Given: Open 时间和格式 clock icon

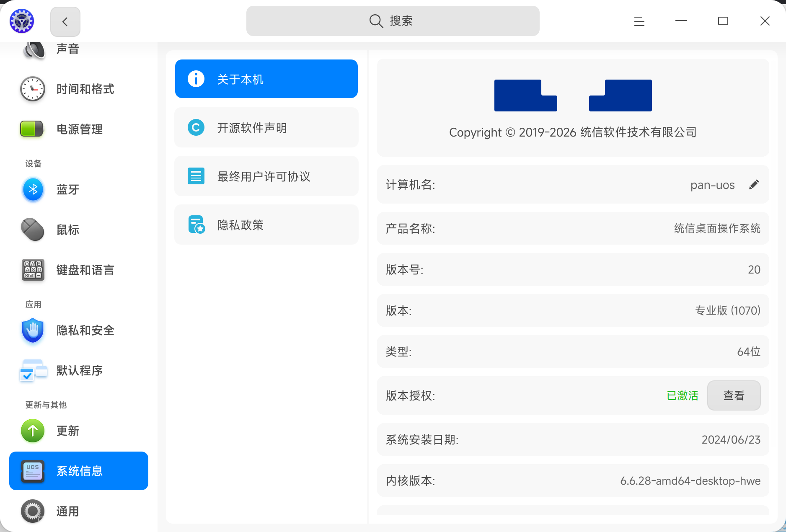Looking at the screenshot, I should [33, 89].
